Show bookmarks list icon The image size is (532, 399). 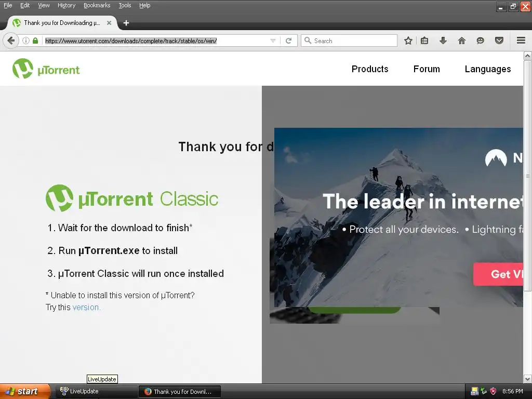(x=424, y=41)
